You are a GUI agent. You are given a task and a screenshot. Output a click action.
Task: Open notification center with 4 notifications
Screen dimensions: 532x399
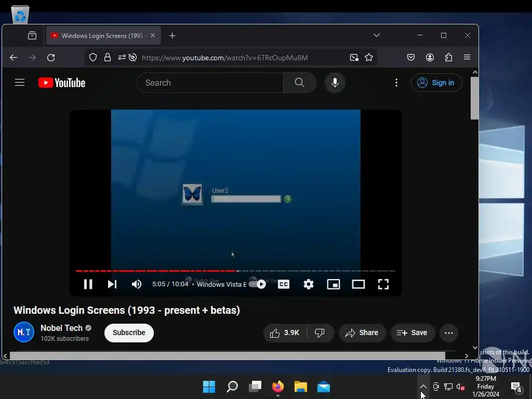(x=516, y=387)
